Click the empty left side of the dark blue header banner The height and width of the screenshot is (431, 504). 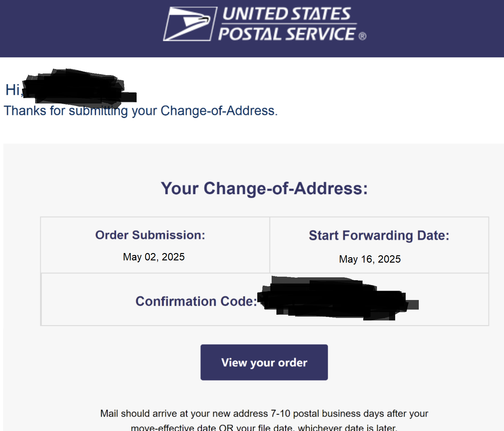(x=80, y=29)
